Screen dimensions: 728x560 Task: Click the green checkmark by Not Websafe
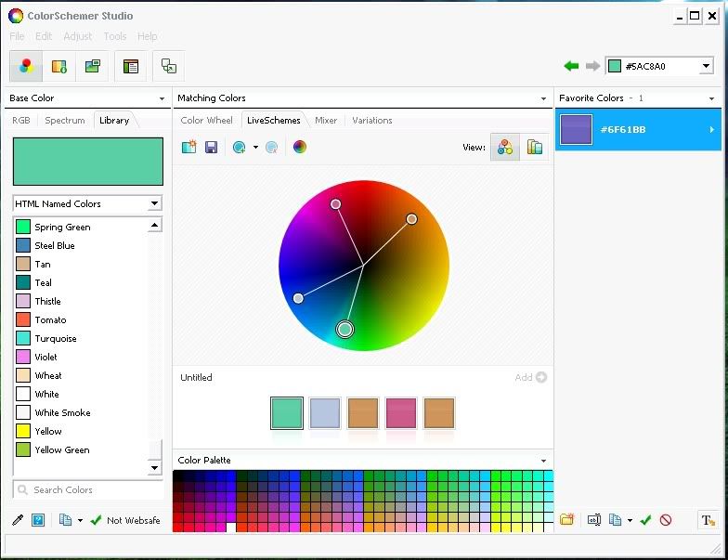pyautogui.click(x=96, y=520)
